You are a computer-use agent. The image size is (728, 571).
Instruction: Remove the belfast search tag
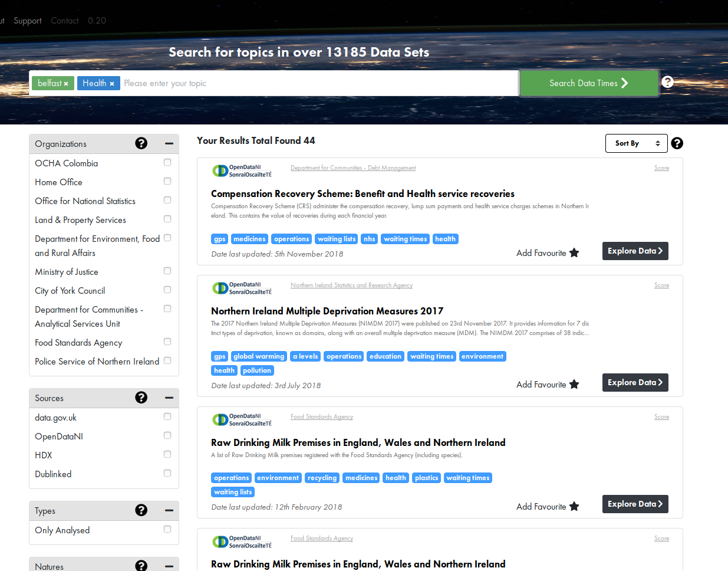(x=66, y=84)
